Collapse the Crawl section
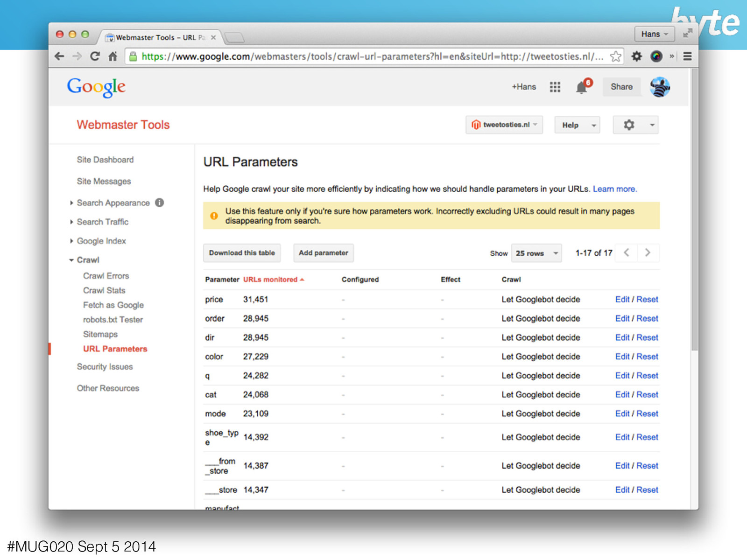 [x=71, y=260]
